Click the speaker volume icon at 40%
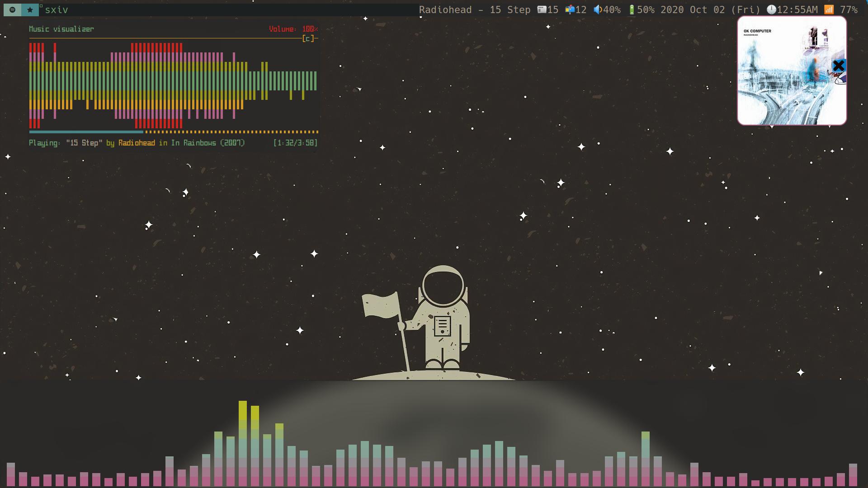 (x=598, y=9)
